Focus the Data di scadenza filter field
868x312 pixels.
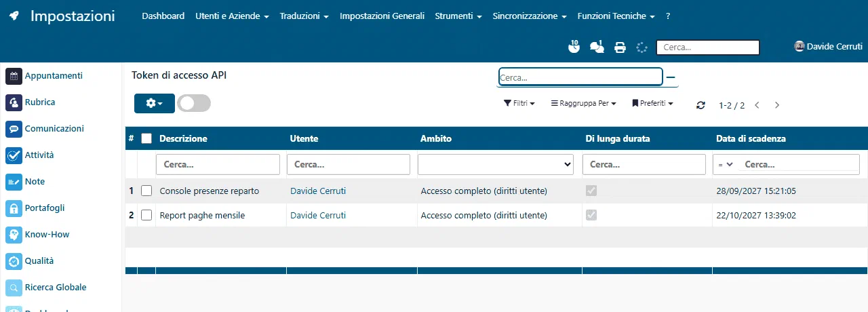pos(799,164)
